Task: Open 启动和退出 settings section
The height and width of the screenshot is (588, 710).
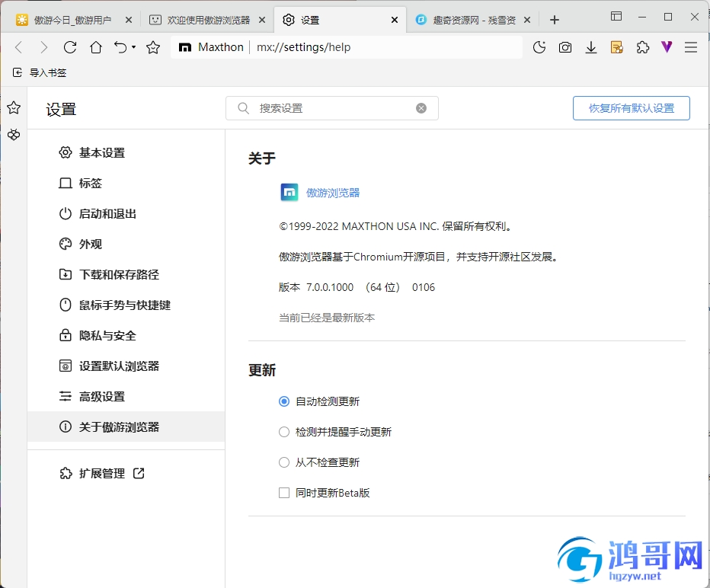Action: (x=126, y=214)
